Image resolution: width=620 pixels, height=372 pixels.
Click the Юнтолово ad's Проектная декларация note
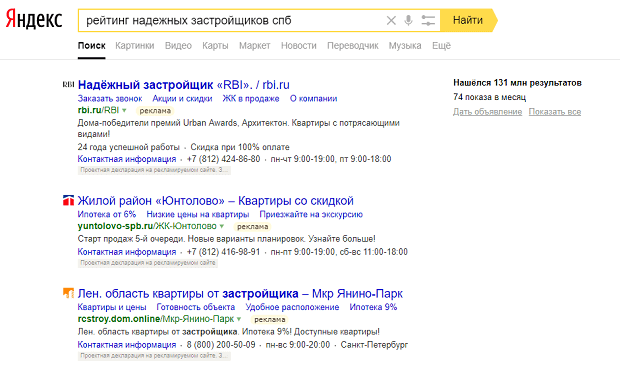click(x=147, y=263)
